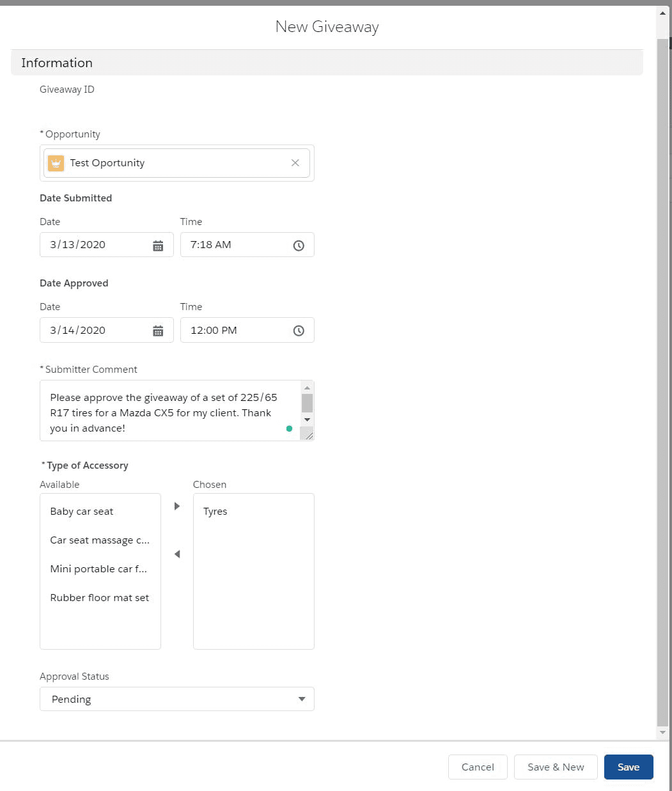This screenshot has width=672, height=791.
Task: Select Car seat massage option
Action: pyautogui.click(x=100, y=540)
